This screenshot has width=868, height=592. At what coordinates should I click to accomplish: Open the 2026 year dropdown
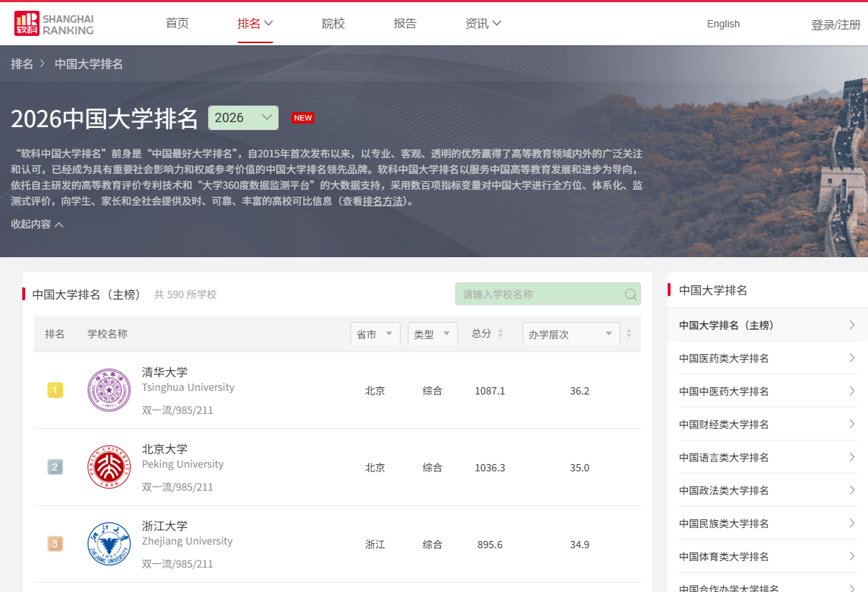tap(243, 118)
